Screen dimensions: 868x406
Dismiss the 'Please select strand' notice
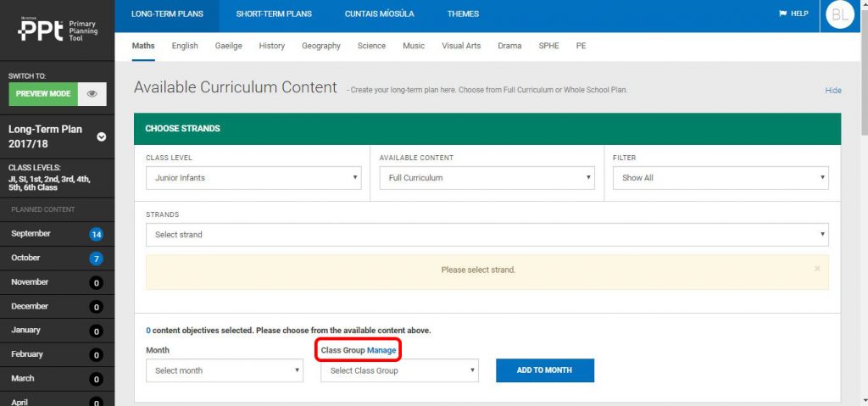(817, 269)
